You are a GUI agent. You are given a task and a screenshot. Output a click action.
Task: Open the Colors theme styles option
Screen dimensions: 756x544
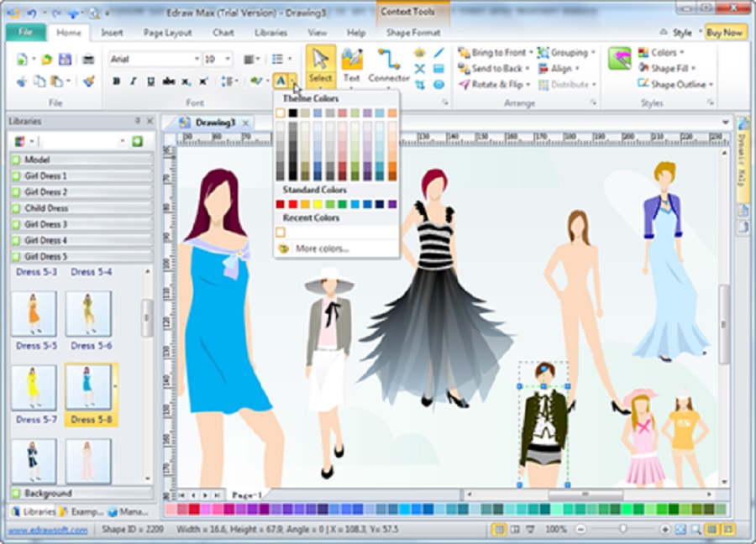[x=662, y=53]
